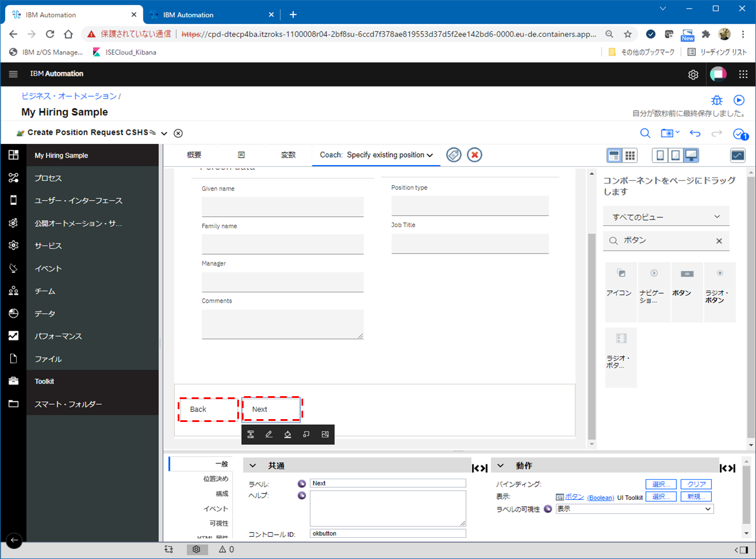This screenshot has height=559, width=756.
Task: Open the IBM Automation hamburger menu
Action: point(13,74)
